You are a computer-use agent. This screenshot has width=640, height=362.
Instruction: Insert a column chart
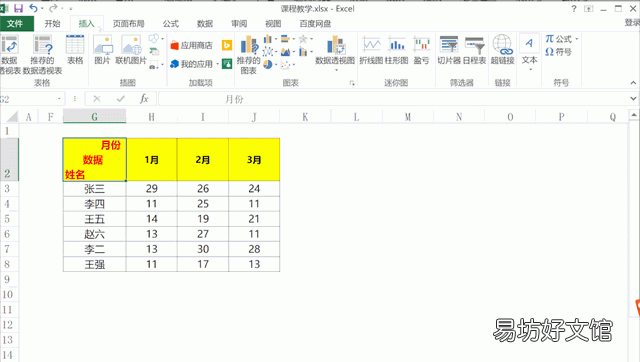[268, 39]
